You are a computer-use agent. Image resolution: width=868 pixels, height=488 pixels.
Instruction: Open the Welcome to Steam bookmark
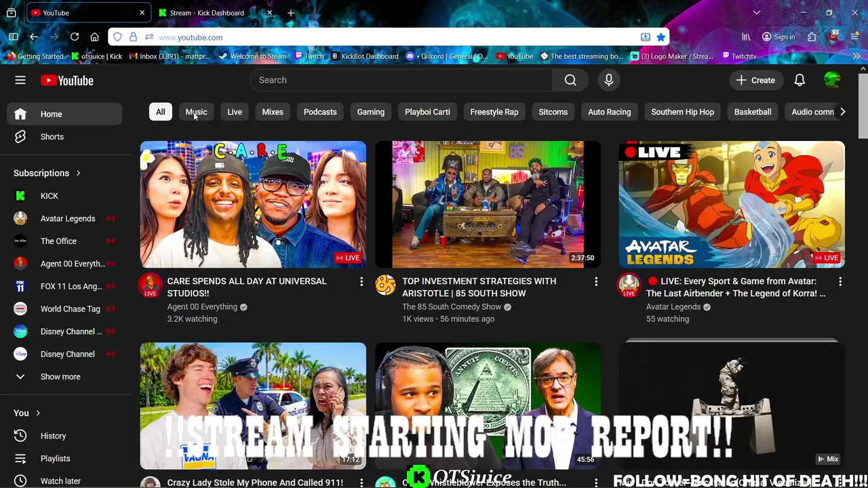coord(253,56)
